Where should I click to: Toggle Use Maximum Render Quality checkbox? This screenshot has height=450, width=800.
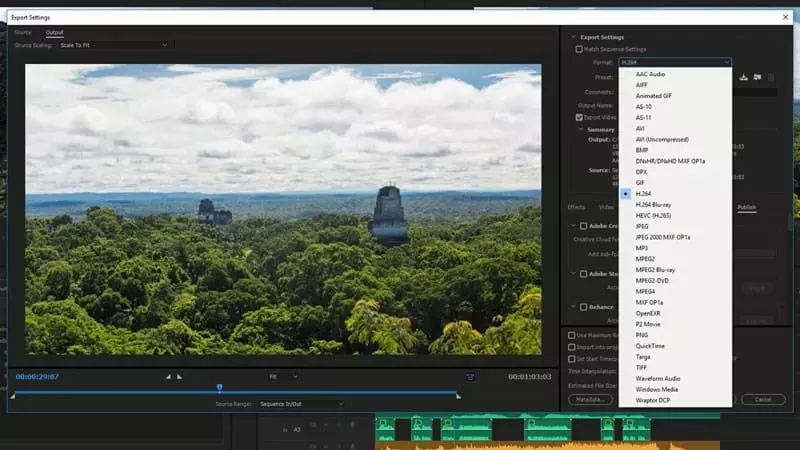tap(572, 335)
